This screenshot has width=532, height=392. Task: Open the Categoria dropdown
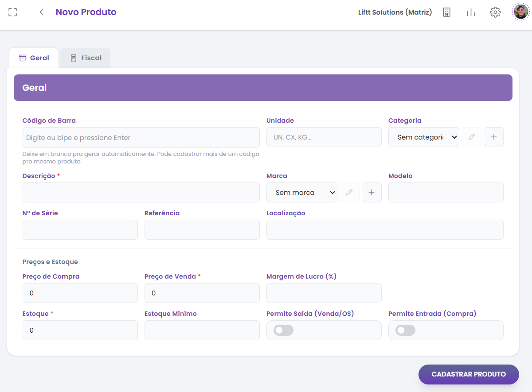424,137
